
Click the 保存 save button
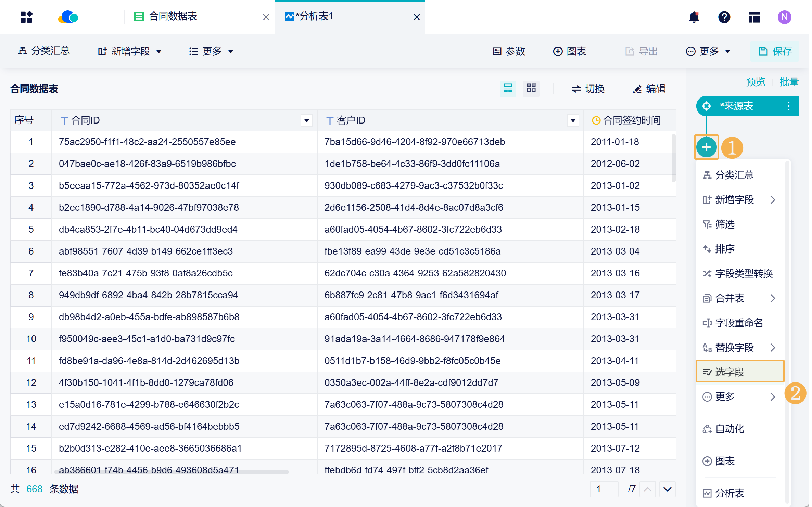pos(775,51)
